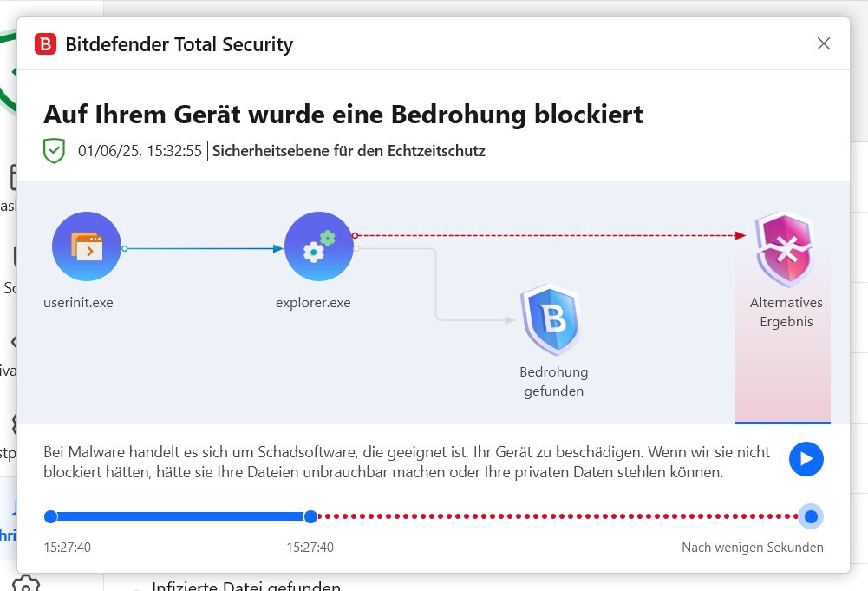Click the leftmost 15:27:40 slider handle

coord(50,516)
